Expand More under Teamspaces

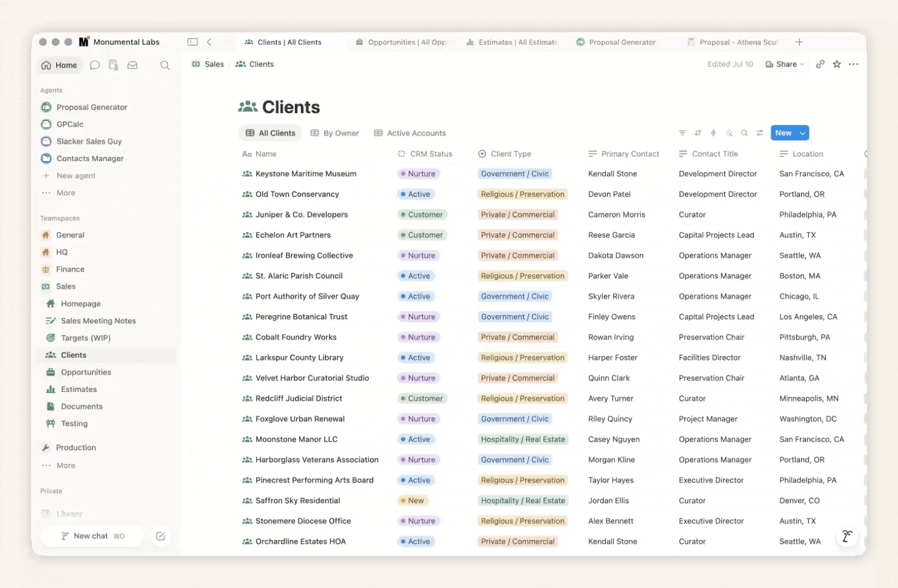tap(65, 465)
